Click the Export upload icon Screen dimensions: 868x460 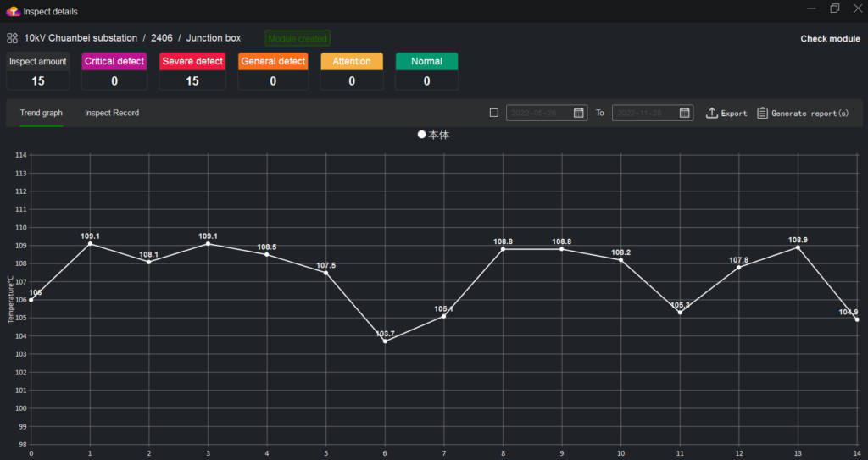click(x=712, y=113)
